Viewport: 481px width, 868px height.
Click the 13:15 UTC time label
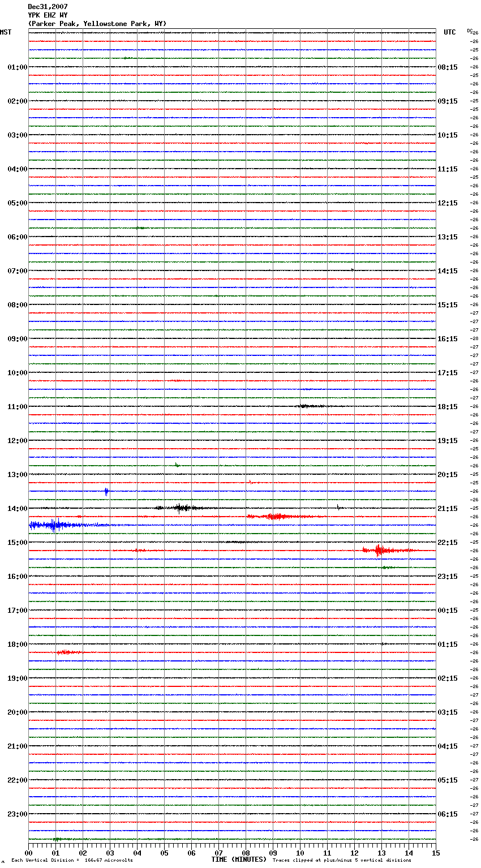448,237
